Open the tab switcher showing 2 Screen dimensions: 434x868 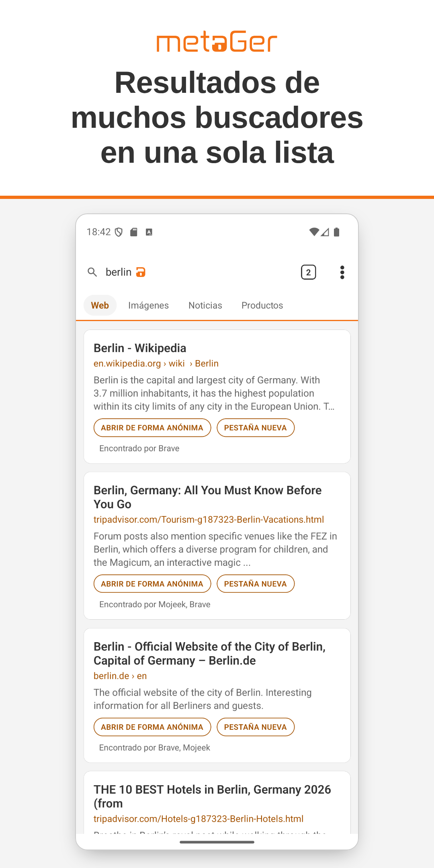tap(309, 272)
